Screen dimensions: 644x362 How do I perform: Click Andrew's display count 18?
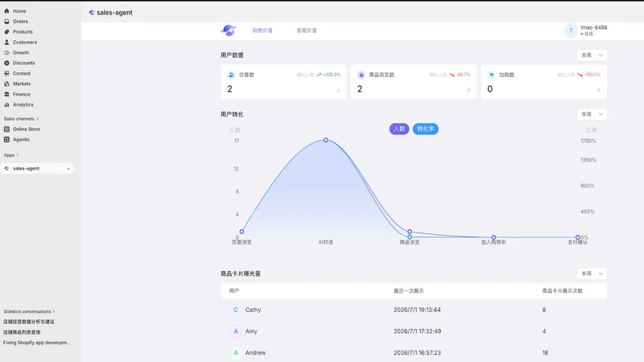[545, 352]
